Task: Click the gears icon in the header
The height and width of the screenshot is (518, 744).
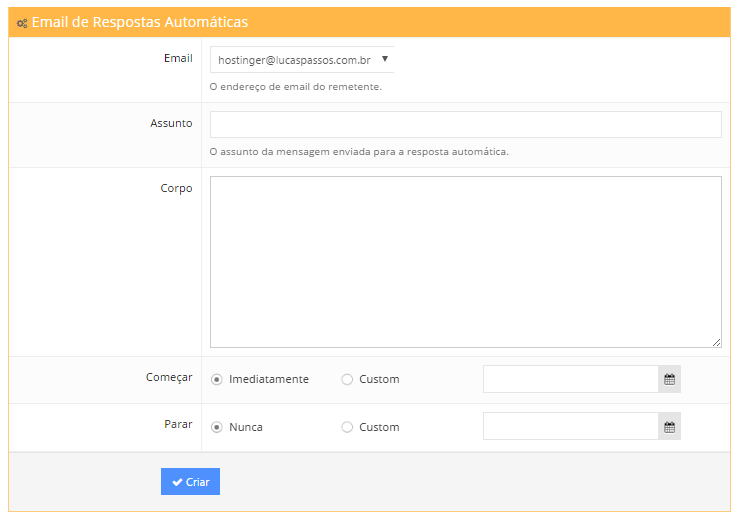Action: tap(22, 22)
